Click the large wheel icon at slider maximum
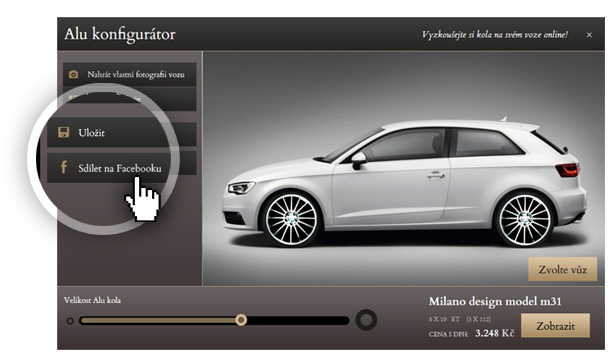 [x=366, y=320]
